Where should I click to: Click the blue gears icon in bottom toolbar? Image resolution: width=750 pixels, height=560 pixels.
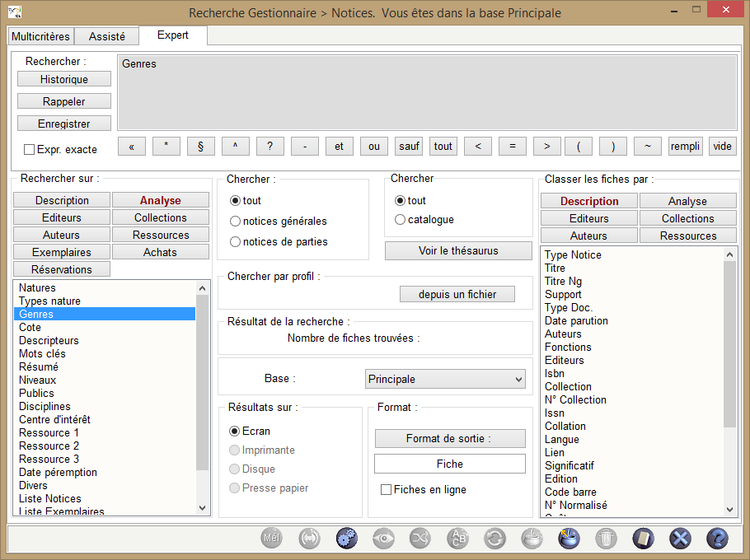347,539
